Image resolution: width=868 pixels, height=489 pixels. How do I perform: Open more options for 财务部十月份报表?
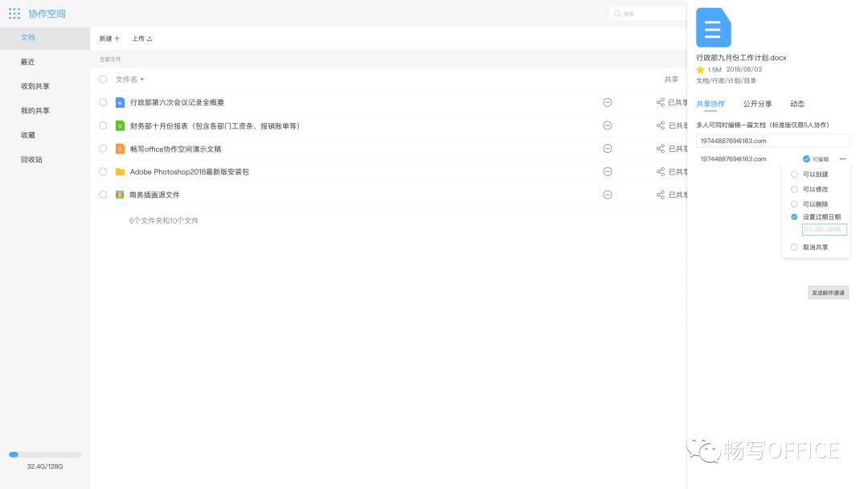pyautogui.click(x=608, y=125)
